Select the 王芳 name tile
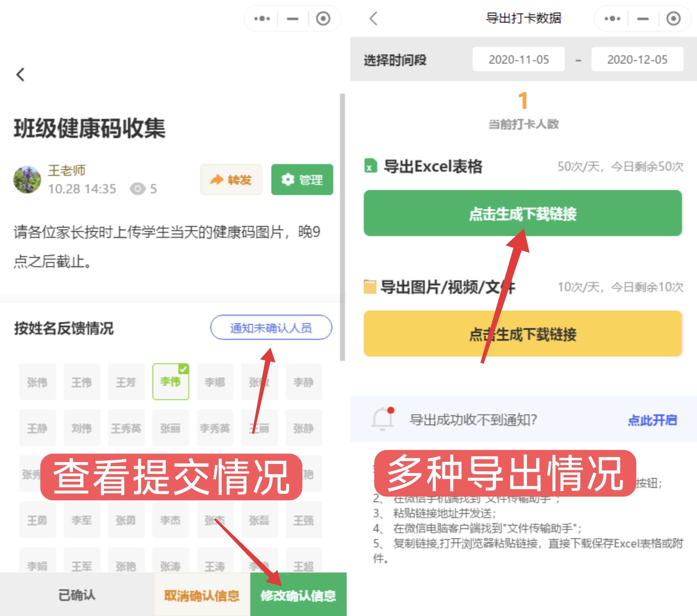 126,382
